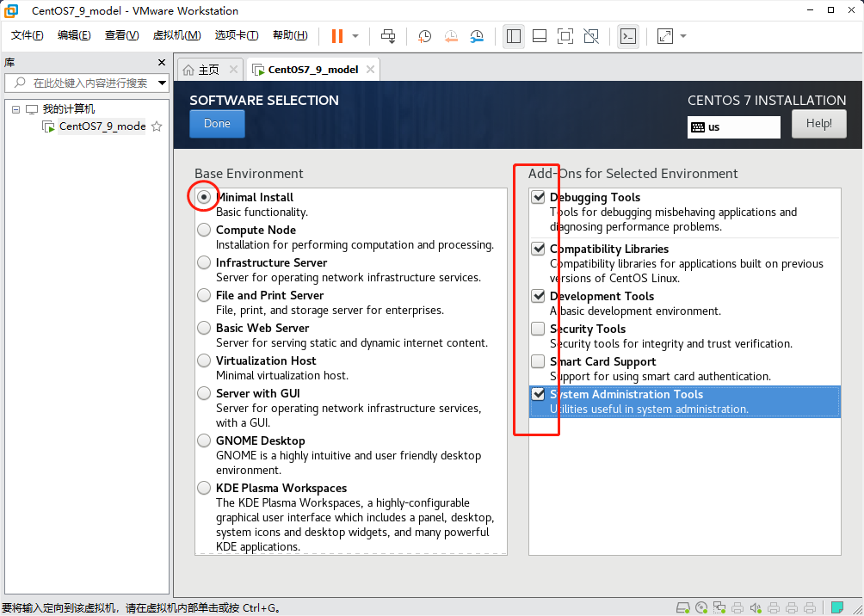This screenshot has width=864, height=616.
Task: Click the CD/DVD drive status icon
Action: pos(701,607)
